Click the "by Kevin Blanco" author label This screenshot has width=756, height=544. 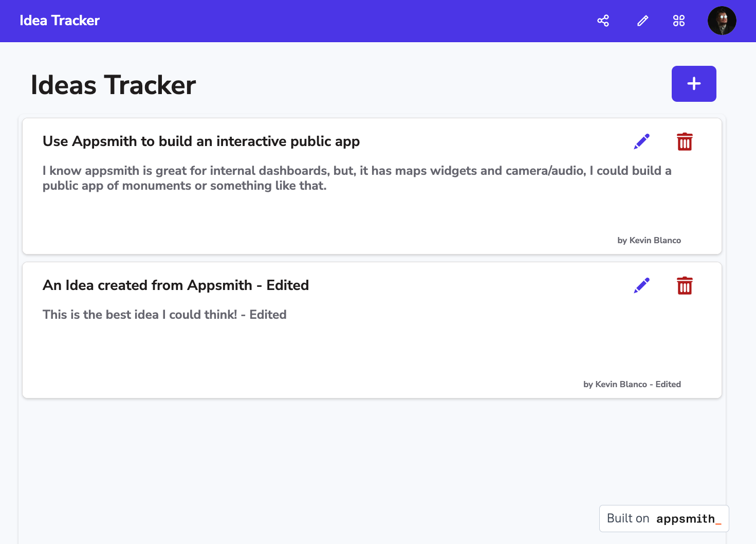649,240
